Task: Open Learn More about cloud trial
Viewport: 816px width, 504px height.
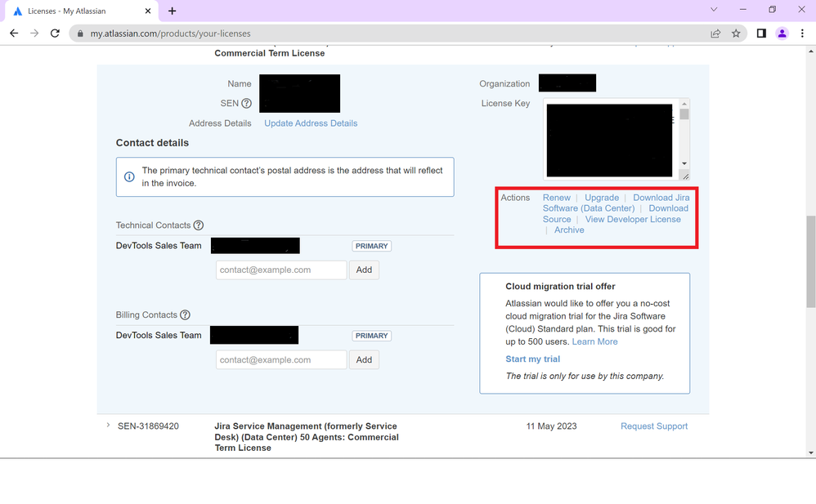Action: coord(594,341)
